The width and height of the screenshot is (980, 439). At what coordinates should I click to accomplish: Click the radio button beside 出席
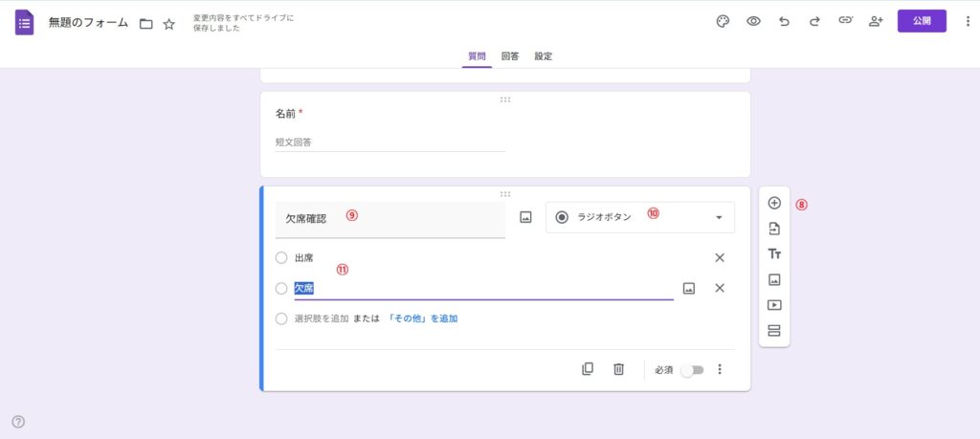point(281,257)
